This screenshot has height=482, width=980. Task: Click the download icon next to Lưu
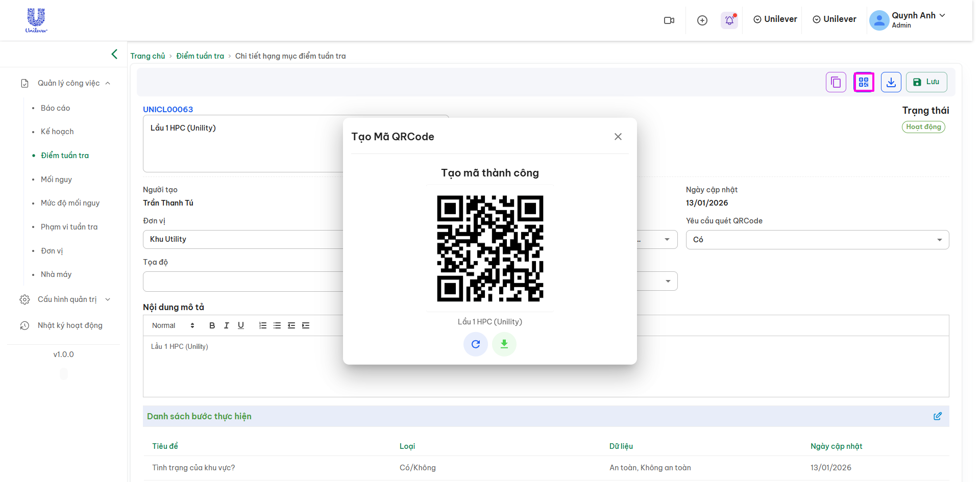click(x=891, y=82)
